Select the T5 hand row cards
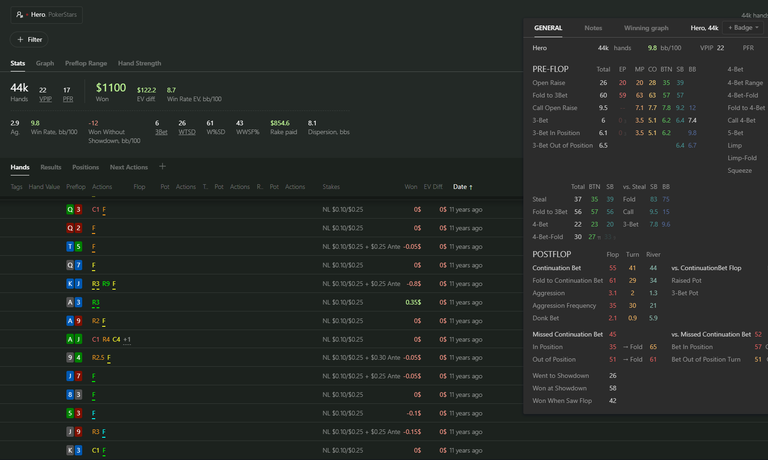 [x=74, y=247]
